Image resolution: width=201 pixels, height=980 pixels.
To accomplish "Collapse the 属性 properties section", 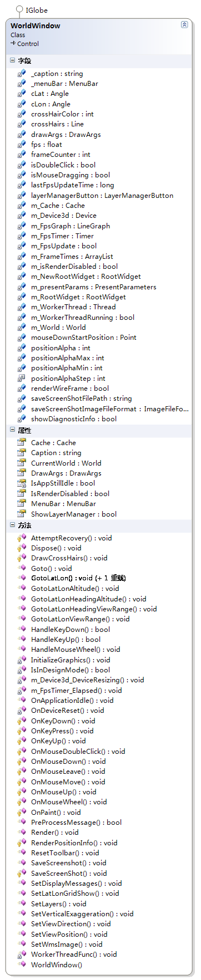I will click(13, 430).
